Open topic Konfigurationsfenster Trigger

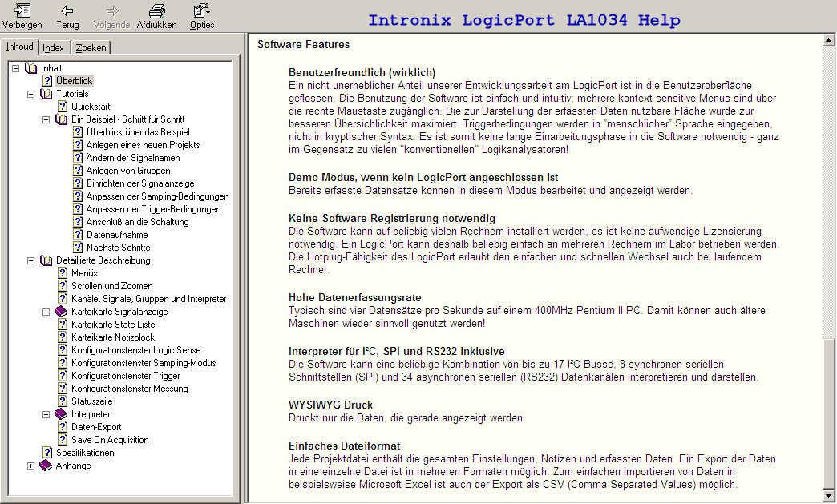125,376
